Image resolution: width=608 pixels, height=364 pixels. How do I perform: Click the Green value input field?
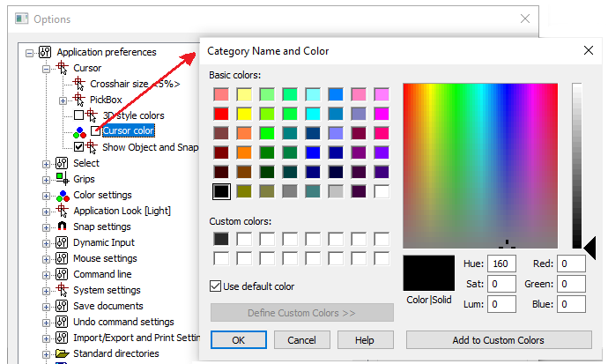[571, 284]
